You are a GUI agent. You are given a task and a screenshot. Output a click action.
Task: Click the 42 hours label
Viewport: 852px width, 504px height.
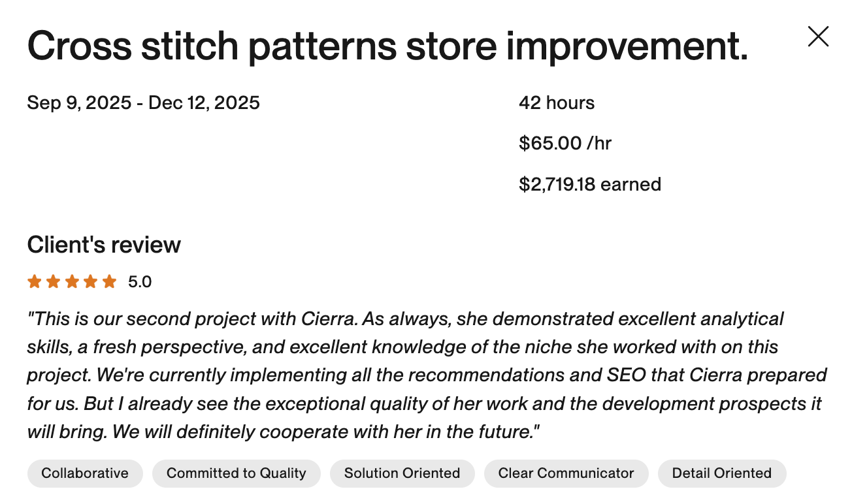pyautogui.click(x=557, y=103)
